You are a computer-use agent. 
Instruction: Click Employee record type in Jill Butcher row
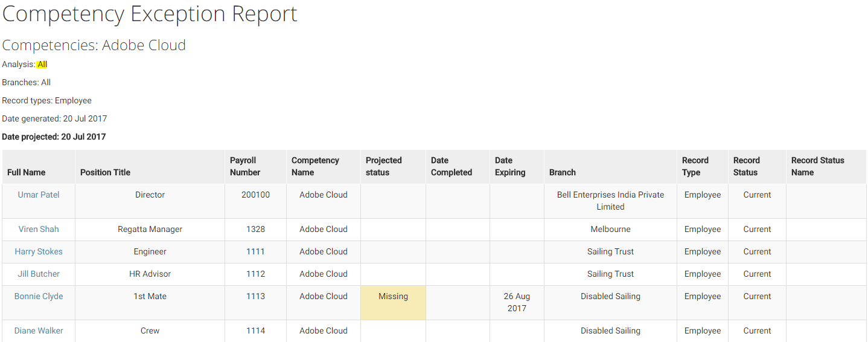coord(703,274)
